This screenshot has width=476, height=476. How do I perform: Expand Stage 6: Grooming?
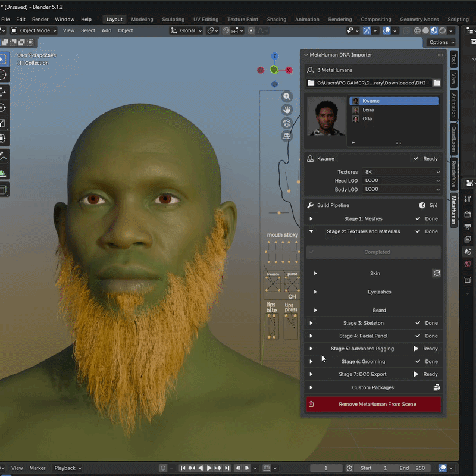click(311, 361)
